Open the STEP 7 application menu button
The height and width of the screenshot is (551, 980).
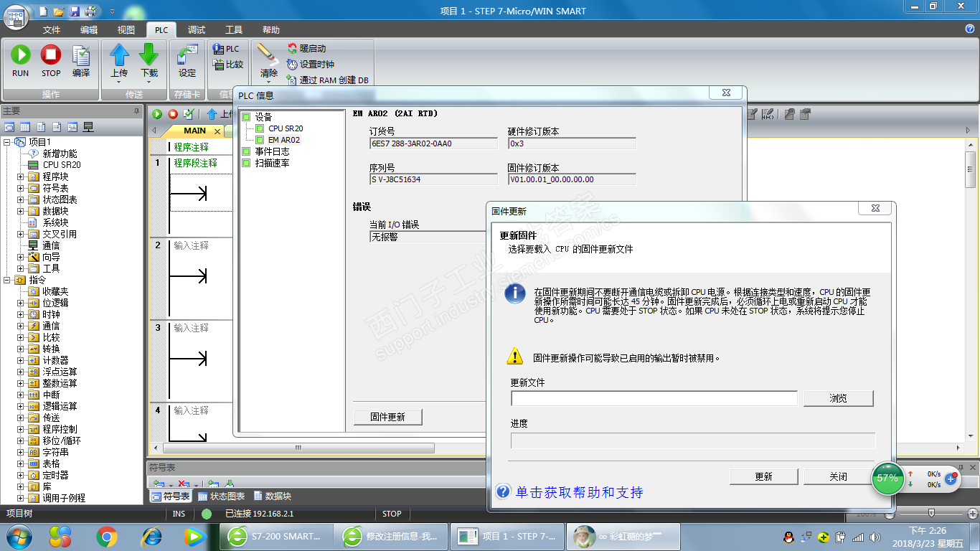17,16
